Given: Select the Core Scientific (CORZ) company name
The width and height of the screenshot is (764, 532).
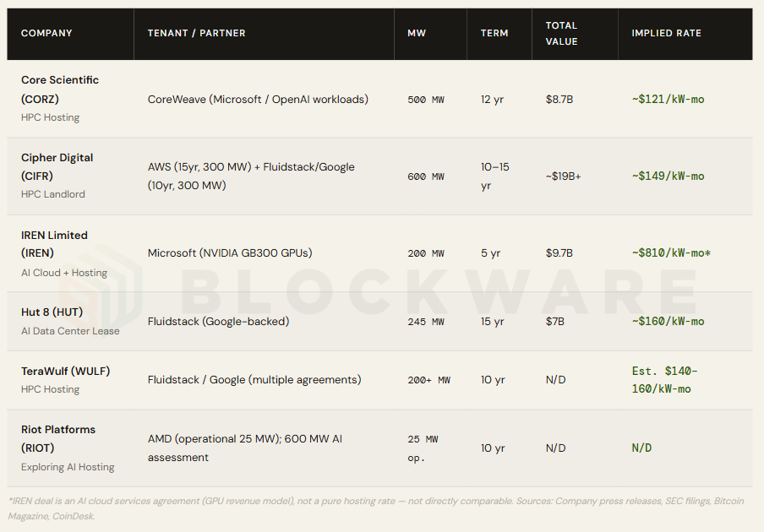Looking at the screenshot, I should coord(60,90).
